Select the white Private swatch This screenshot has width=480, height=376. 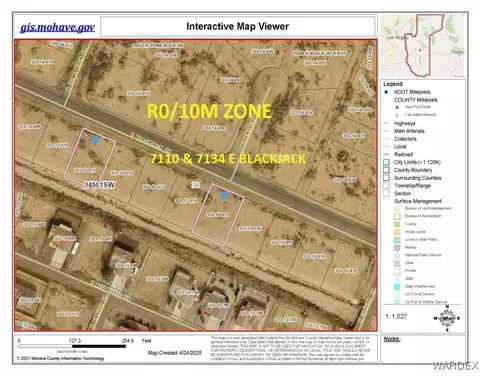tap(397, 271)
